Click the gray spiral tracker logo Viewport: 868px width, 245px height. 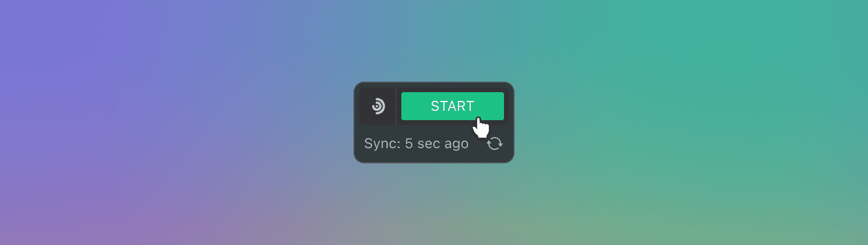coord(378,106)
